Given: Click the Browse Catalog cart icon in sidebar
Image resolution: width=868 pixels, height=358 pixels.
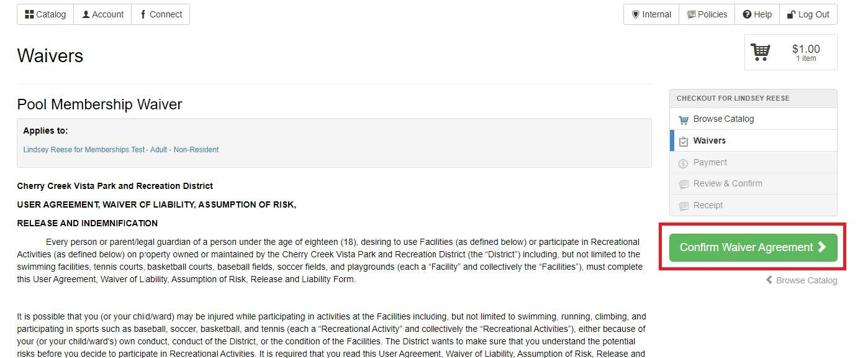Looking at the screenshot, I should pos(684,119).
